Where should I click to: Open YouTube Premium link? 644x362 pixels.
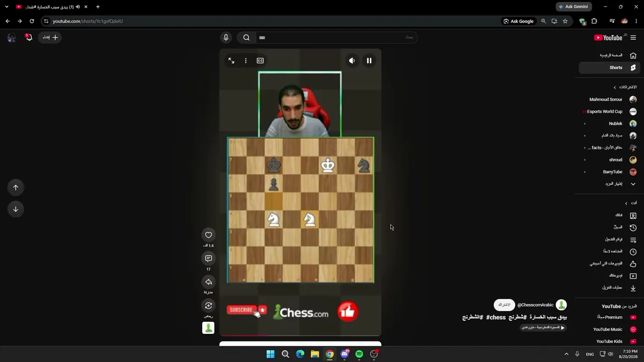608,317
